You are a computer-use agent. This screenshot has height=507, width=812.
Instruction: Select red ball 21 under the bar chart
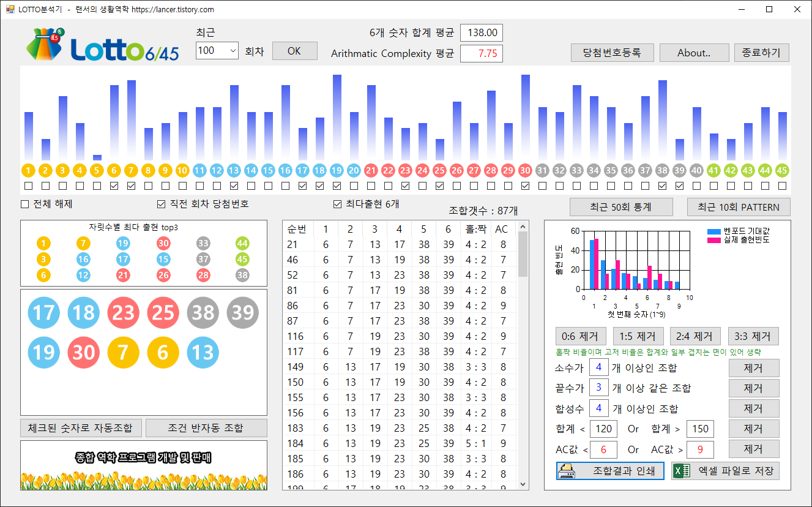tap(371, 171)
